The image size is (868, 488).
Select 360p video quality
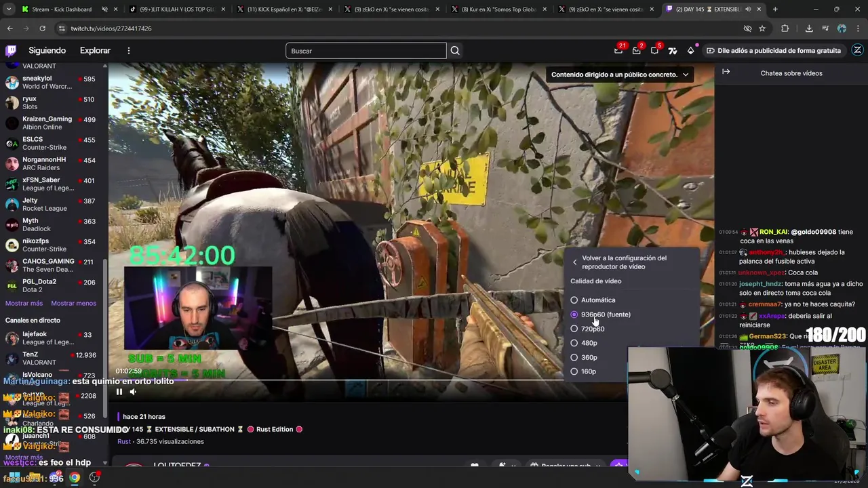click(585, 357)
